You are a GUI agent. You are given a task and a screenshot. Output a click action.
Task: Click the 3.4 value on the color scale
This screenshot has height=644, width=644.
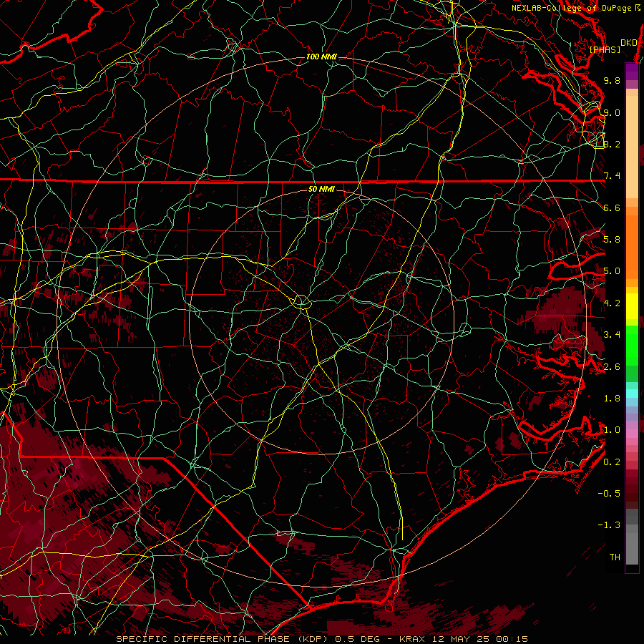pyautogui.click(x=612, y=335)
